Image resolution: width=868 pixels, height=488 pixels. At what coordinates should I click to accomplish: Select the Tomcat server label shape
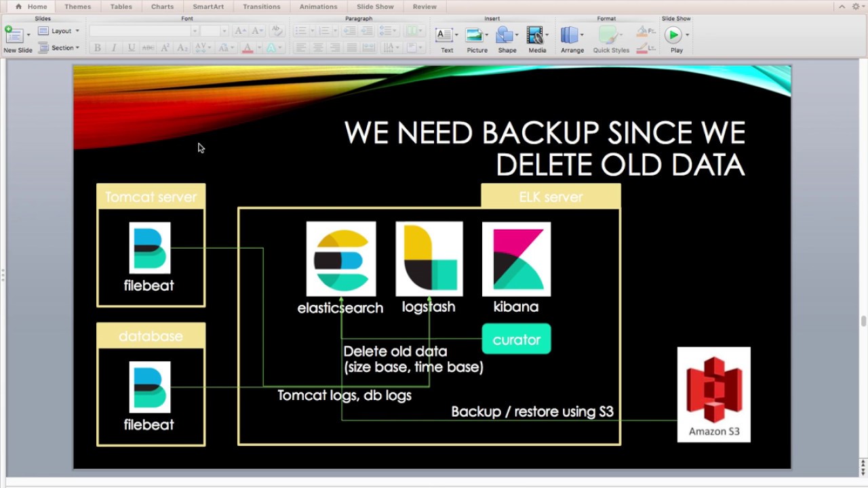tap(151, 197)
